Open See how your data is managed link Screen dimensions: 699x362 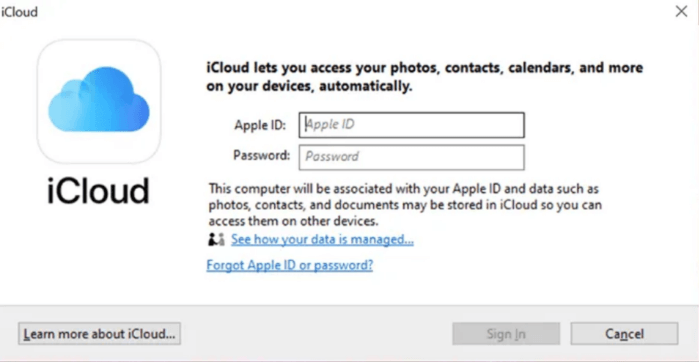(322, 240)
